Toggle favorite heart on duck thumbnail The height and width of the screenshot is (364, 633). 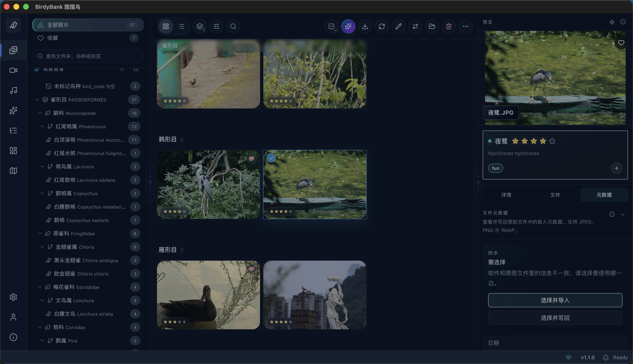click(252, 269)
